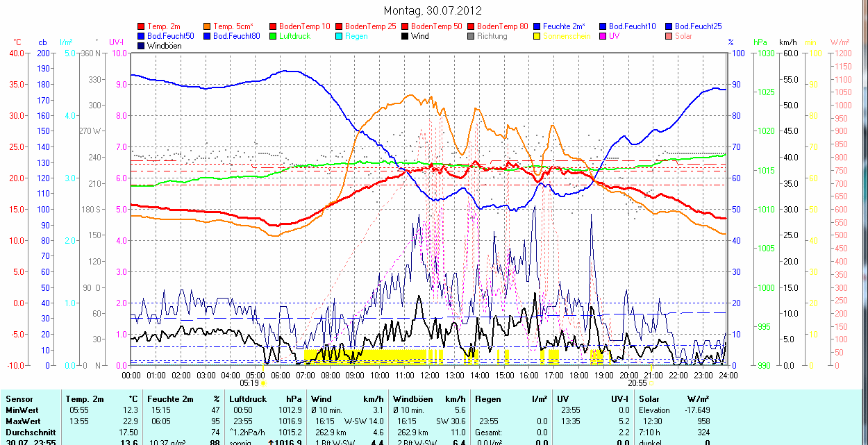Click the red Temp. 2m legend swatch
This screenshot has height=445, width=868.
(x=142, y=26)
